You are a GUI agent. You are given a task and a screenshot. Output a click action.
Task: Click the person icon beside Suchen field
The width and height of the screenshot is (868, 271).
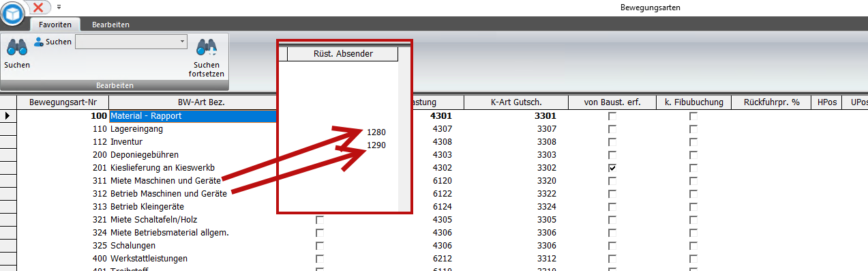[x=39, y=42]
